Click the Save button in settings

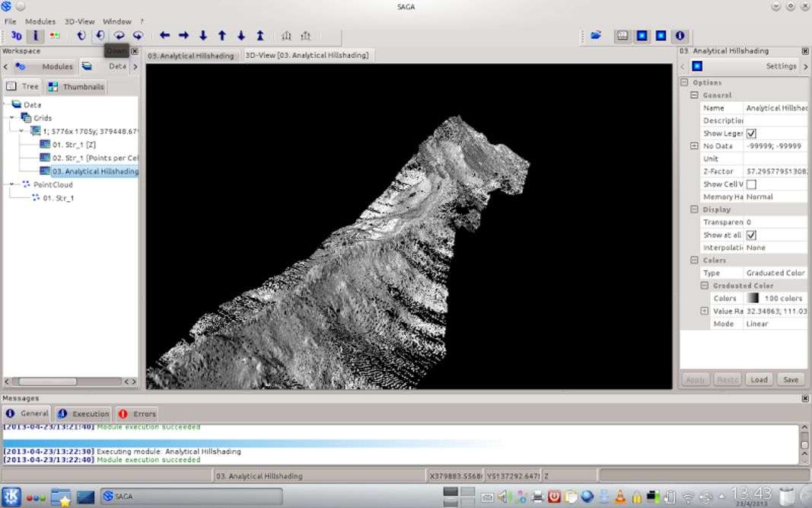pos(791,379)
